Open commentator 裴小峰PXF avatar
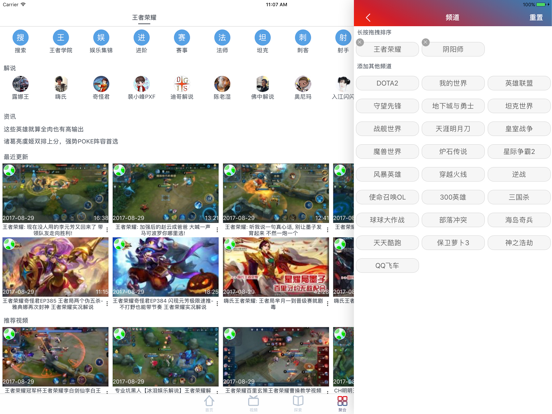 142,84
